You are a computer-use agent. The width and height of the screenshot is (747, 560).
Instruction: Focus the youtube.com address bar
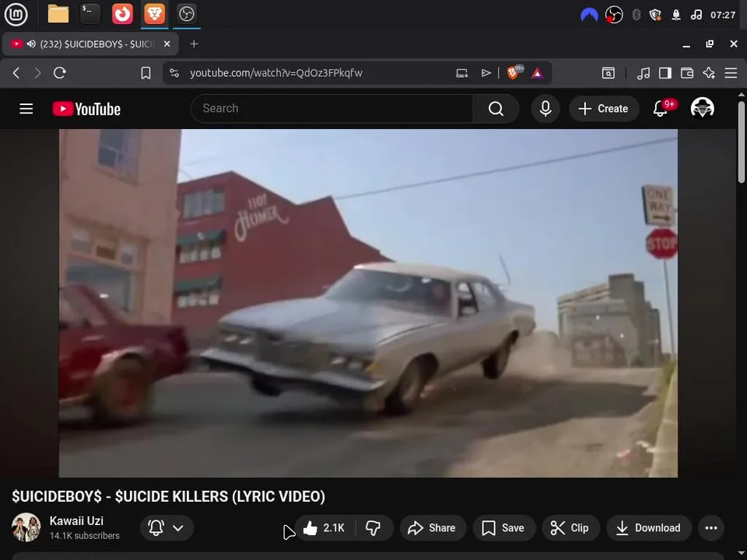[x=276, y=73]
